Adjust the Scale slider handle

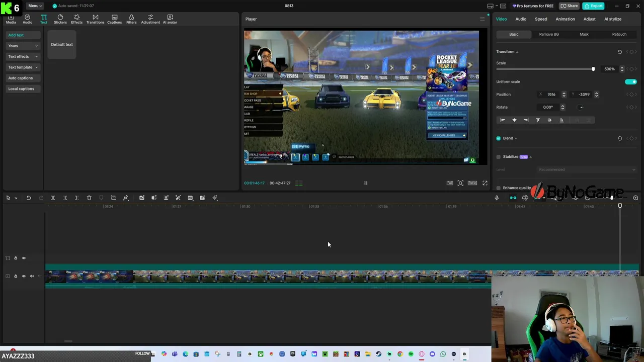point(593,69)
